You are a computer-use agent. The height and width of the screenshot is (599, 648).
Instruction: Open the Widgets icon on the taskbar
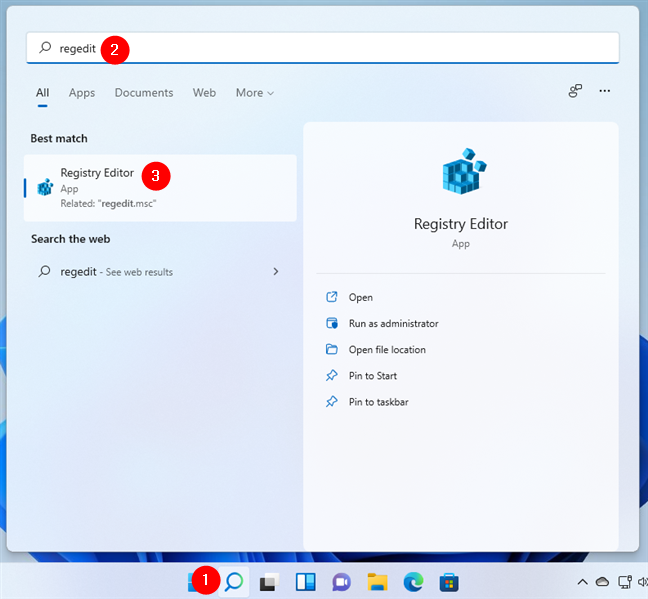[304, 582]
